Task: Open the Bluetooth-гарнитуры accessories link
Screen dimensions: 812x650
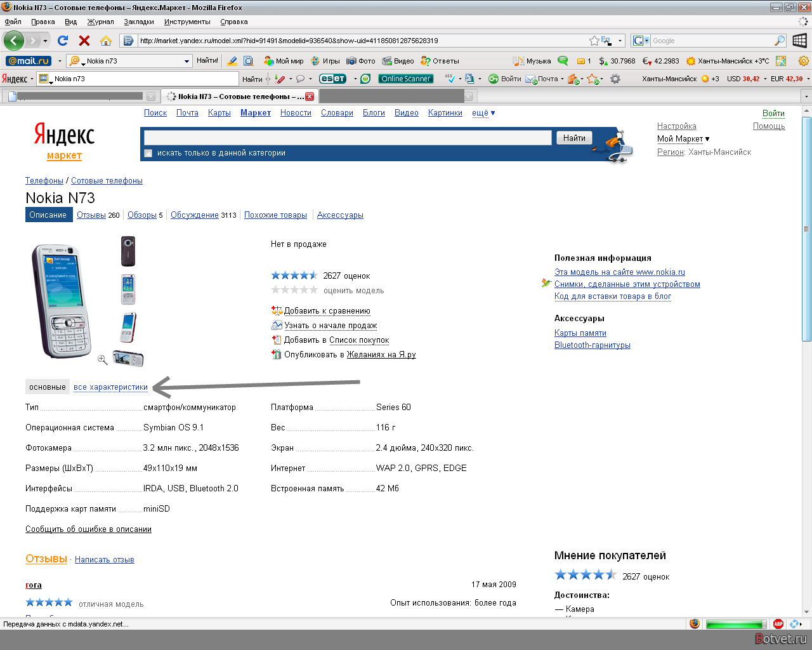Action: pyautogui.click(x=593, y=345)
